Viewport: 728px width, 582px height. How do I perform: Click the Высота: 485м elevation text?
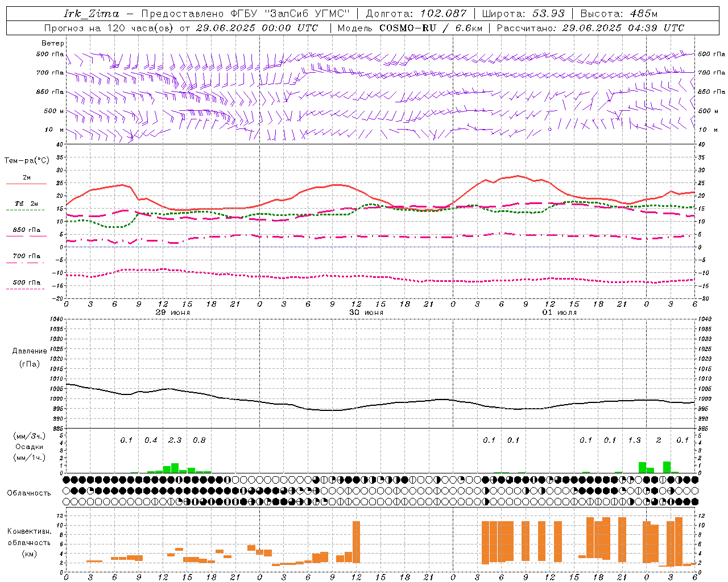click(x=619, y=14)
